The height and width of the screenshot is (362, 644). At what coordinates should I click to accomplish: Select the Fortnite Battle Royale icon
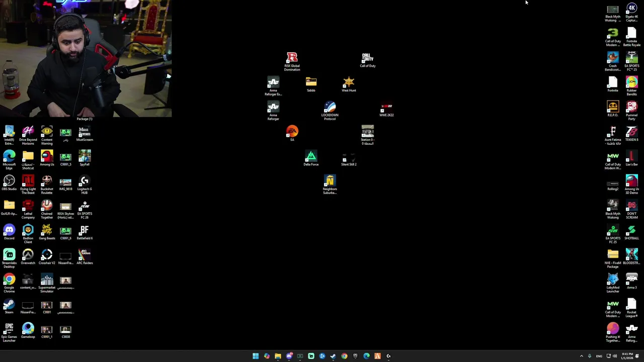coord(631,37)
